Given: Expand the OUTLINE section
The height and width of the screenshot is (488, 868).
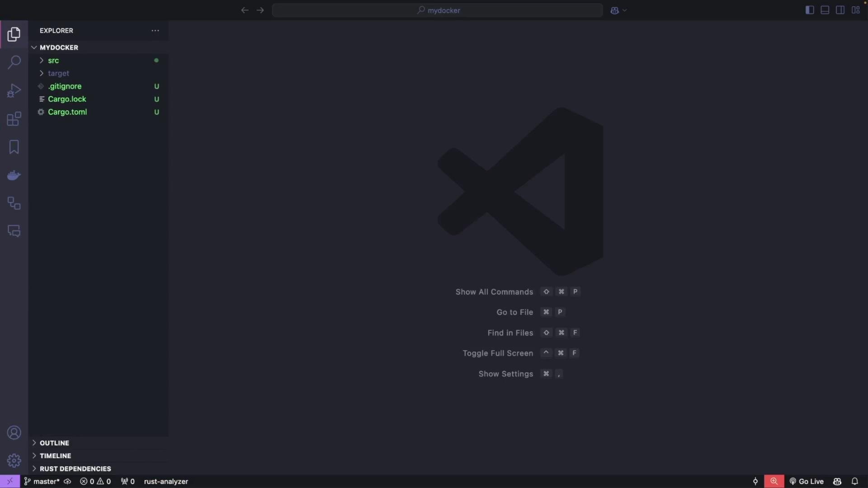Looking at the screenshot, I should tap(99, 443).
